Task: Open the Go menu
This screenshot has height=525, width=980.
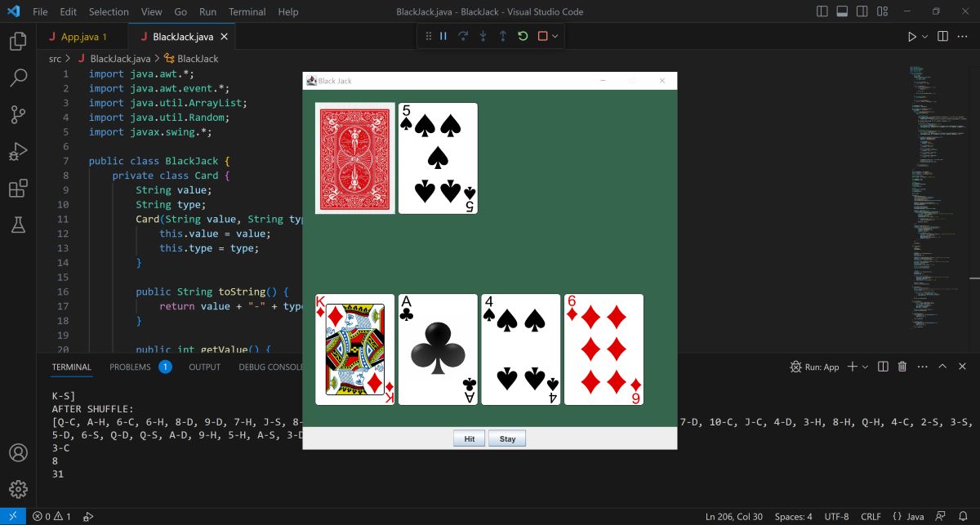Action: click(x=180, y=11)
